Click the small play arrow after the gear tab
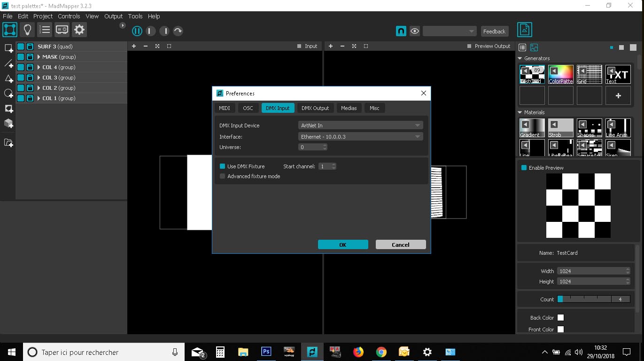Image resolution: width=644 pixels, height=361 pixels. [123, 25]
